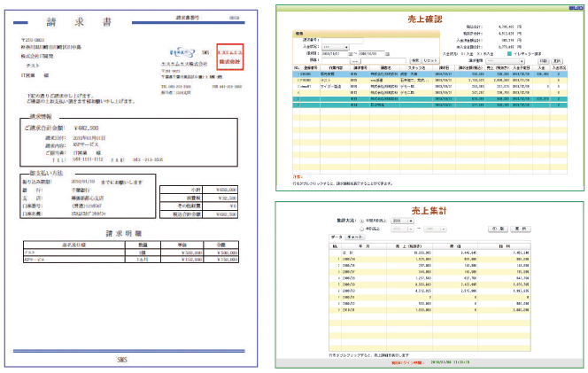The width and height of the screenshot is (588, 373).
Task: Expand the end year dropdown beside 年別売上
Action: click(x=436, y=229)
